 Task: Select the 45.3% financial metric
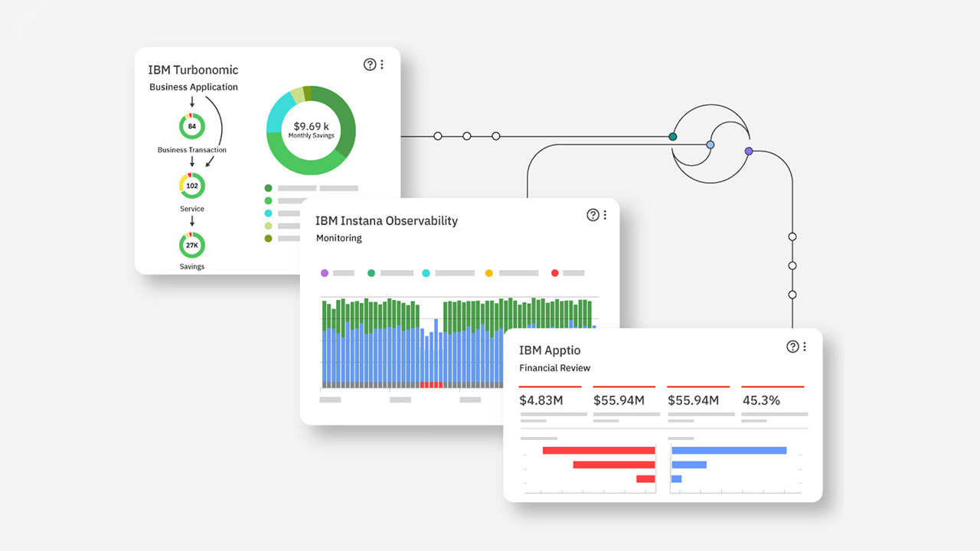(x=761, y=400)
